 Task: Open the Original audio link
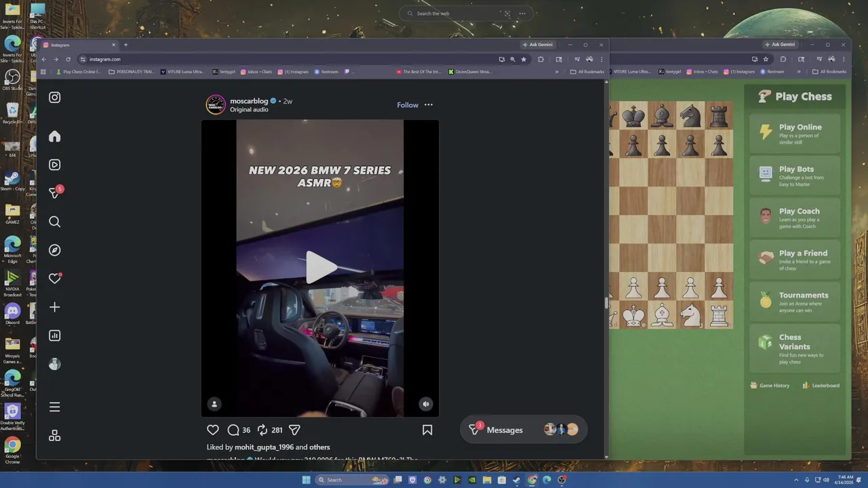[x=249, y=110]
